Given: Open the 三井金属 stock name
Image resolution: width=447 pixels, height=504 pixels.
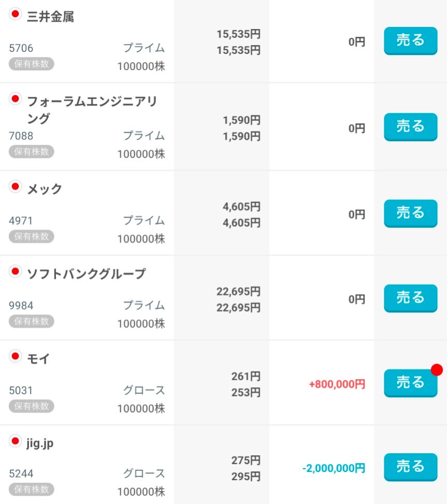Looking at the screenshot, I should [x=50, y=17].
